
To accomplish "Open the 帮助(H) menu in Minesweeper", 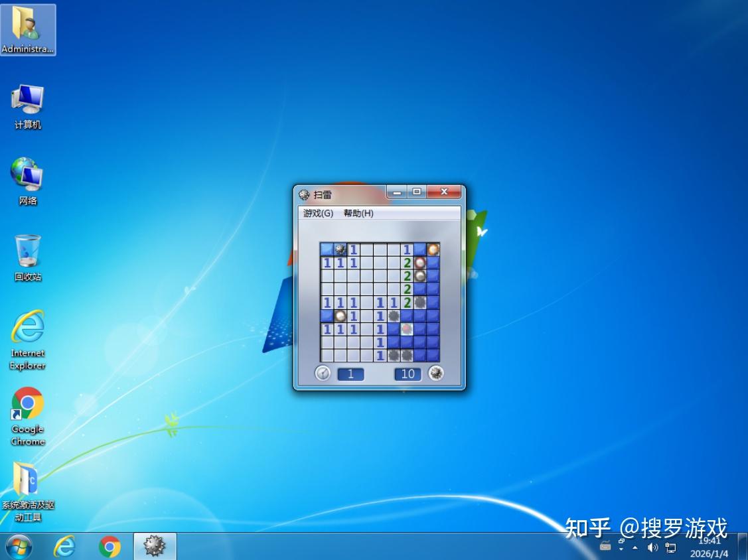I will [x=358, y=213].
